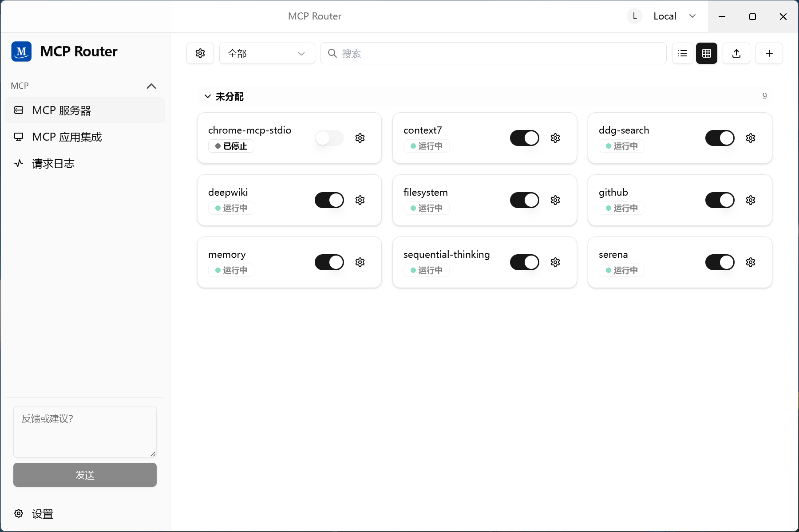Open settings gear for sequential-thinking server

click(x=555, y=262)
